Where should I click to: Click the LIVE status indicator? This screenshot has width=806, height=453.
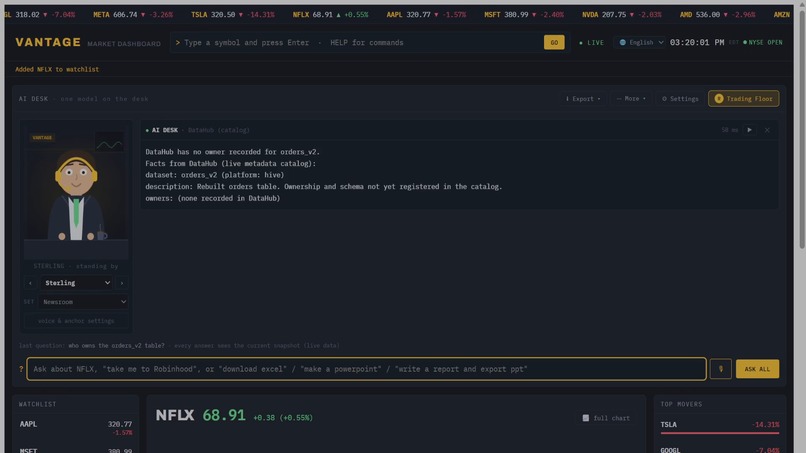coord(591,43)
